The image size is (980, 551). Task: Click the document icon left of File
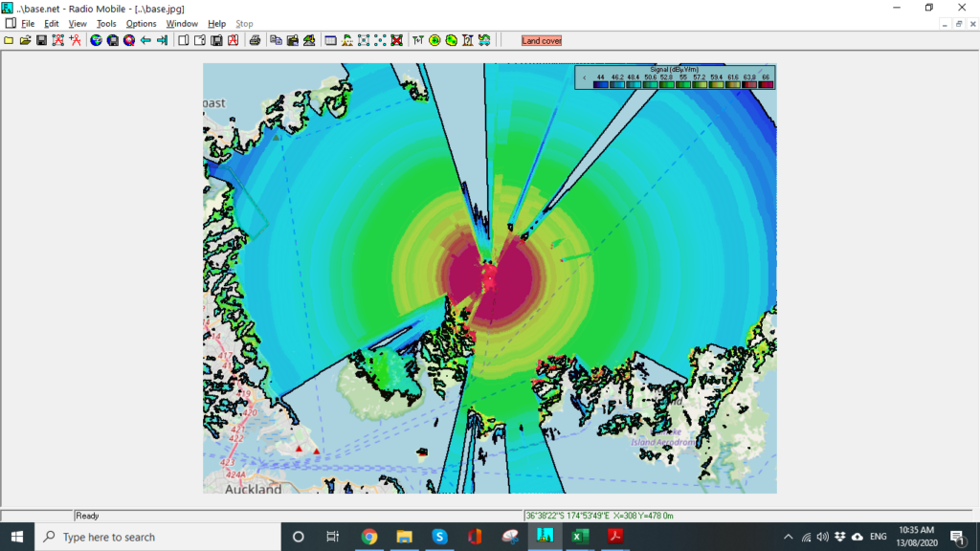(x=10, y=23)
